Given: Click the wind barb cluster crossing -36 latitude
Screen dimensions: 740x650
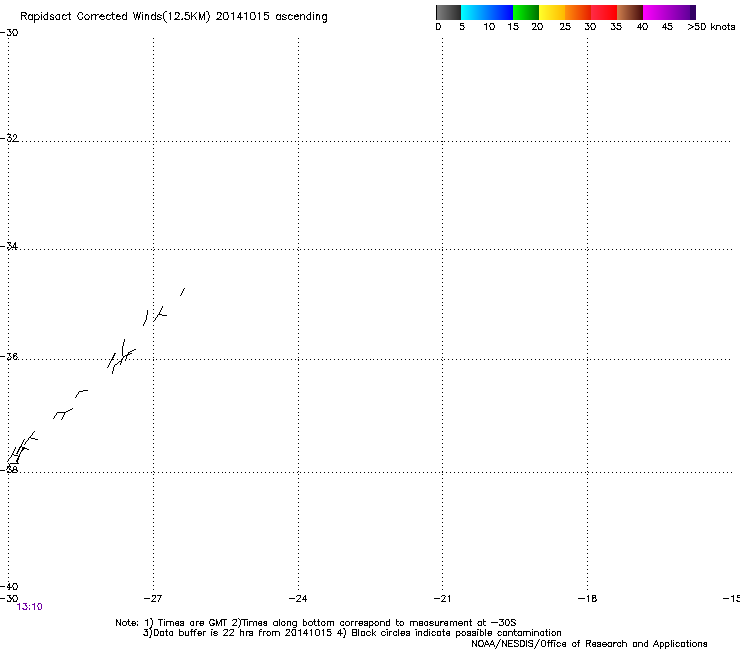Looking at the screenshot, I should pyautogui.click(x=121, y=356).
